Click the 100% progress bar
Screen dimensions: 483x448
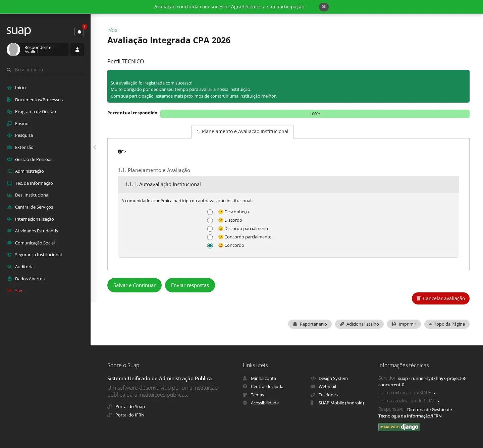315,114
